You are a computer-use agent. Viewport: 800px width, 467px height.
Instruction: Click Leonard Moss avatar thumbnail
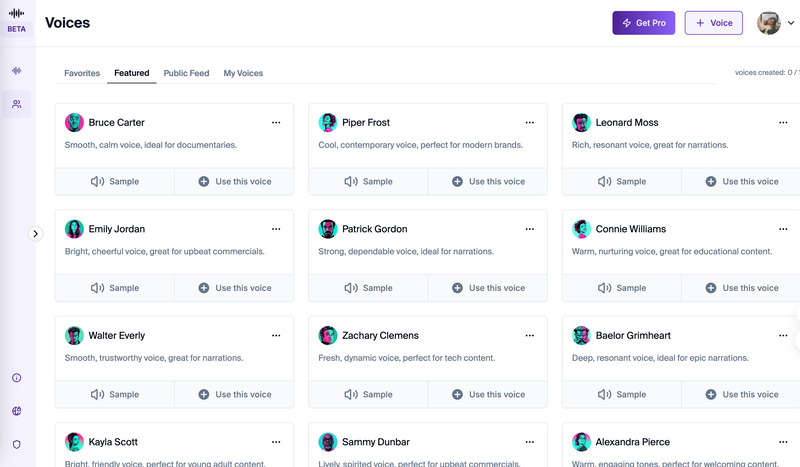581,123
